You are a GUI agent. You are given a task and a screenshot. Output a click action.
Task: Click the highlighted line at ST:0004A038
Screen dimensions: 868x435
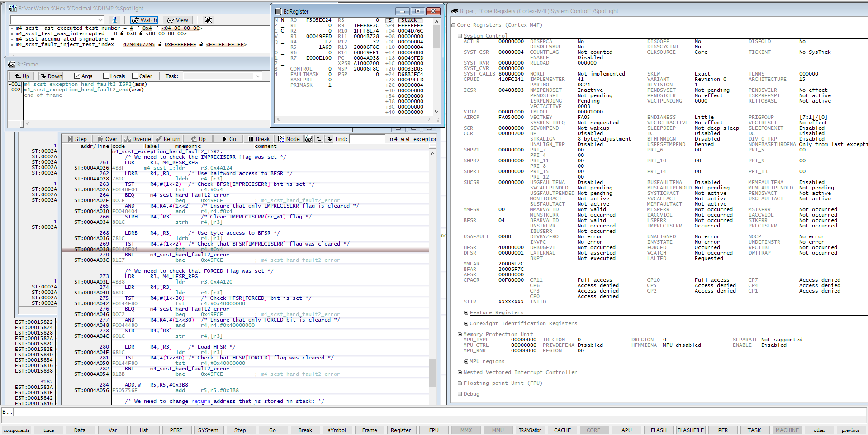pyautogui.click(x=245, y=249)
